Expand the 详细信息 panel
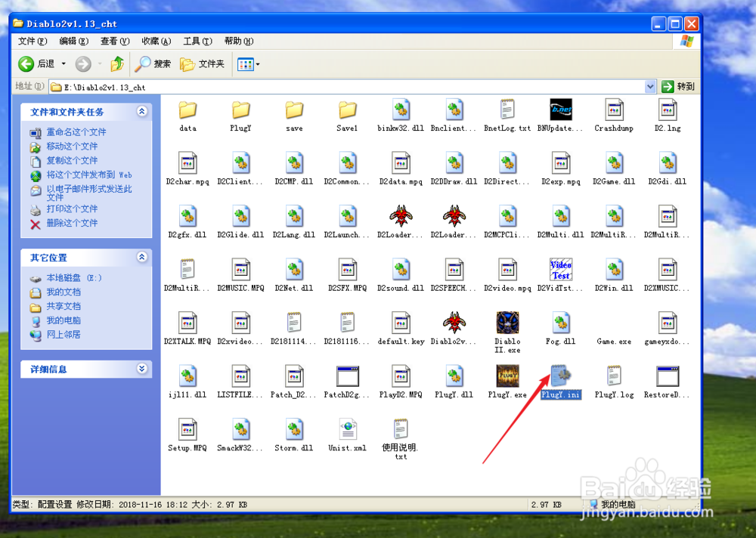 (x=142, y=369)
